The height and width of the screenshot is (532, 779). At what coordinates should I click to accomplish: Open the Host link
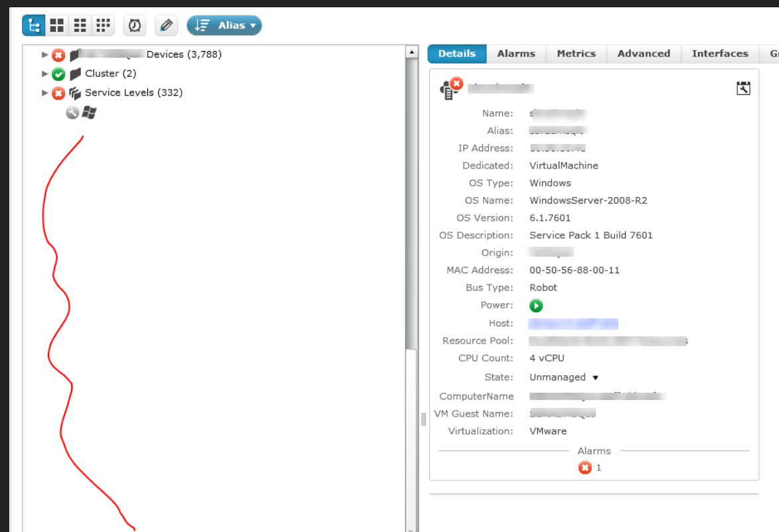573,324
